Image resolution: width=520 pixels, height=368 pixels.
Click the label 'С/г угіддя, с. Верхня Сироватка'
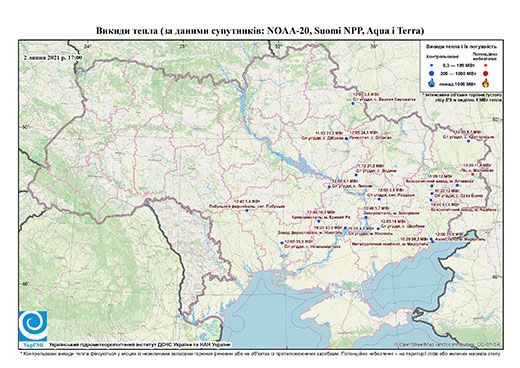384,99
